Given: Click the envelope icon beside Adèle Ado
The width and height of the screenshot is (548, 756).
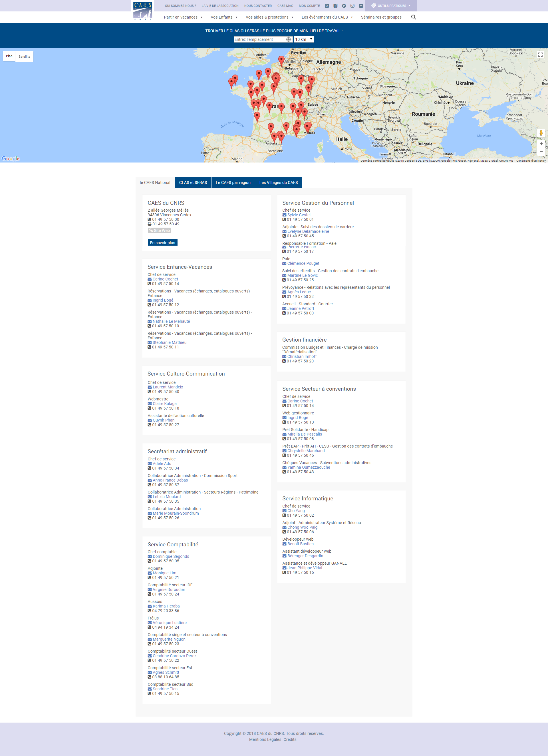Looking at the screenshot, I should 150,464.
